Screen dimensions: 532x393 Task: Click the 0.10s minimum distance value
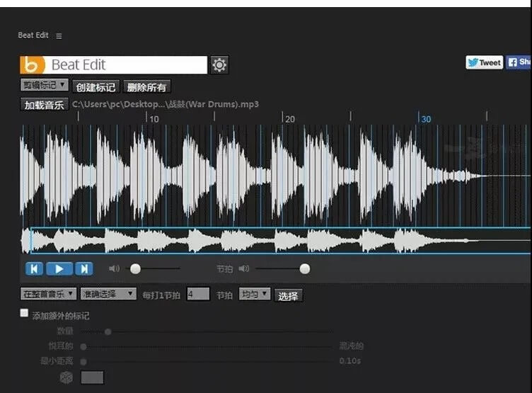click(x=349, y=360)
